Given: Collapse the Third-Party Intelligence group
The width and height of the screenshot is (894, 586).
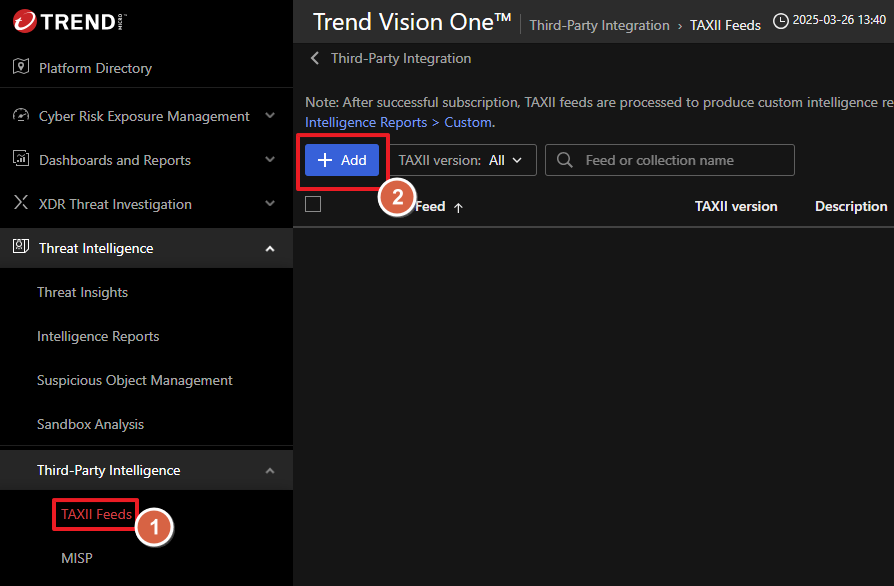Looking at the screenshot, I should [270, 470].
